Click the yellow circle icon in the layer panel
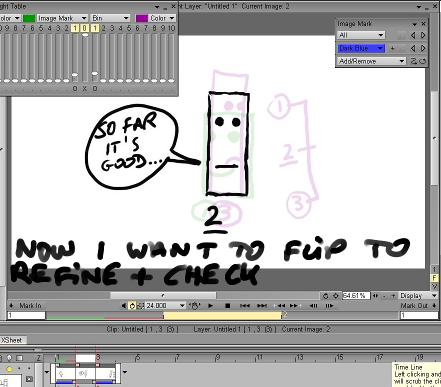The width and height of the screenshot is (441, 387). (9, 369)
